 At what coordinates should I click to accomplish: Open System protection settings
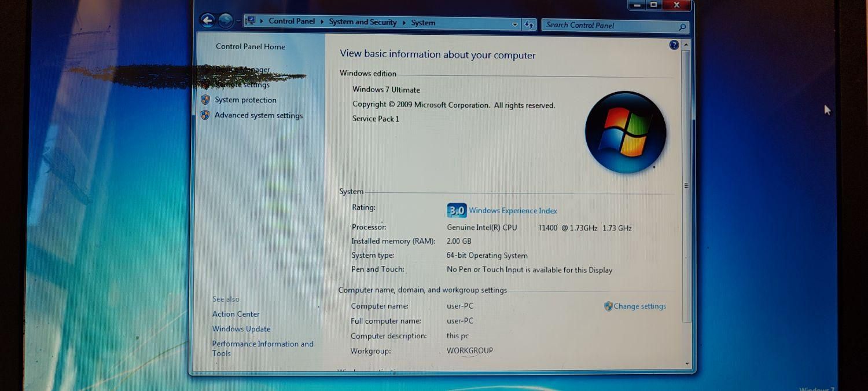point(245,100)
